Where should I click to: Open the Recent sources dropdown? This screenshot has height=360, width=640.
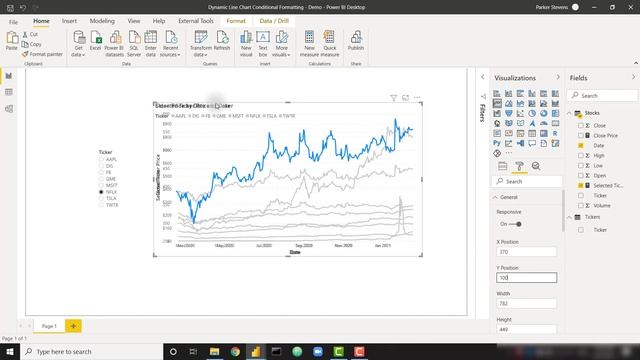pos(170,43)
